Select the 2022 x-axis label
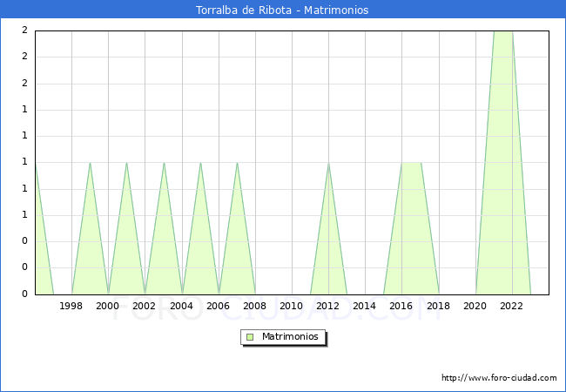 click(x=511, y=306)
